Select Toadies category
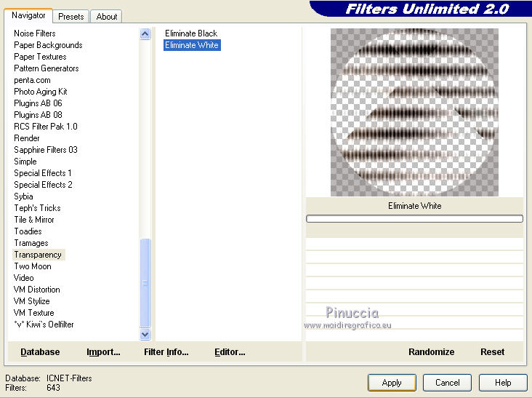Image resolution: width=532 pixels, height=398 pixels. pos(28,231)
